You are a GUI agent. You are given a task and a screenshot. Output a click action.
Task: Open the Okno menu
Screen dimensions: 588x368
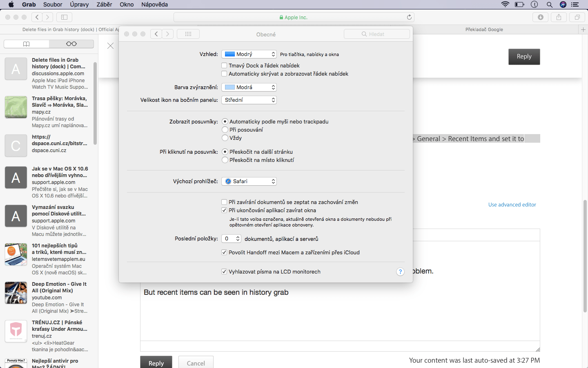(127, 4)
